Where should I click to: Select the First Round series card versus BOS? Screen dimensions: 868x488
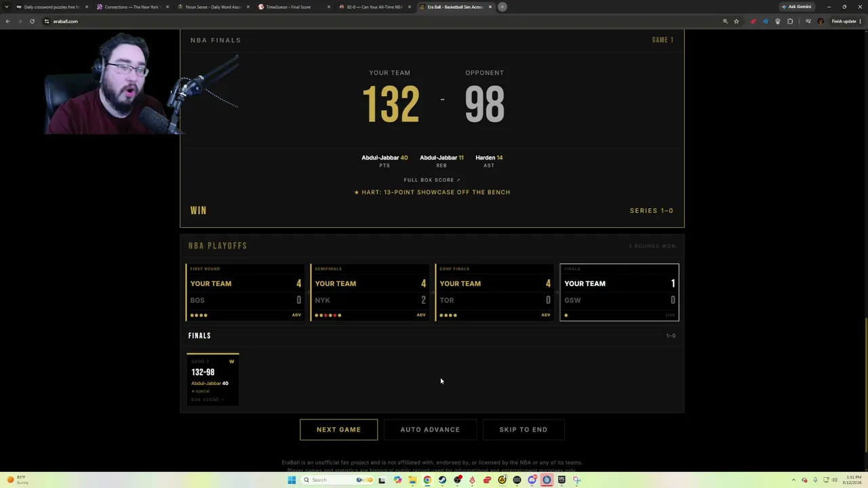point(245,292)
